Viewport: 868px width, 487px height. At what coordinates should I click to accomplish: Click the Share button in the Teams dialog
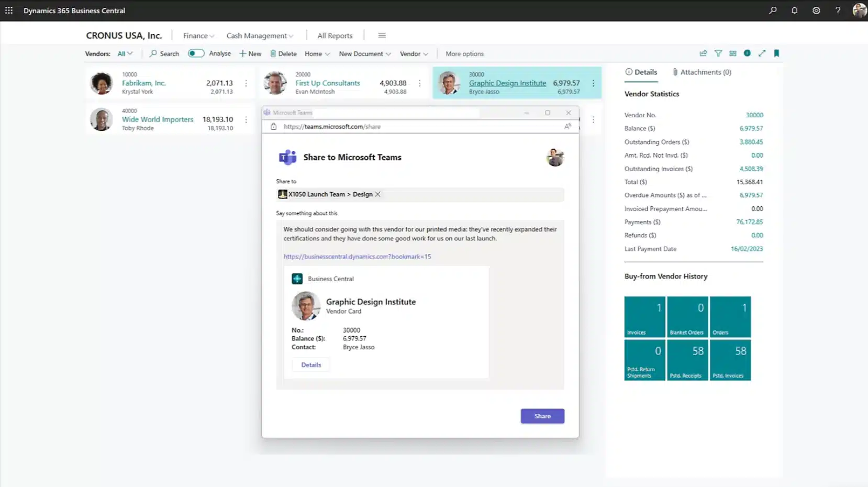click(x=542, y=416)
